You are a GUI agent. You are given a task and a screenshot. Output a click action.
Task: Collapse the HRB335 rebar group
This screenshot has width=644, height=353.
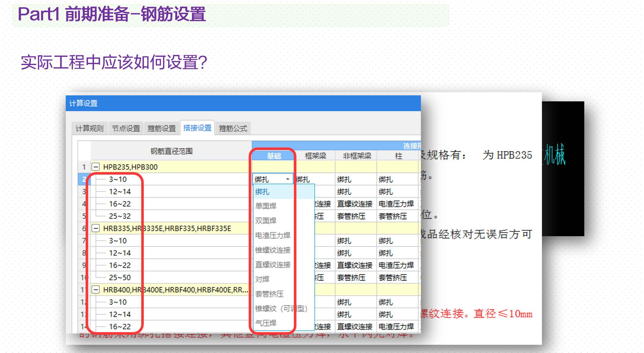click(95, 228)
